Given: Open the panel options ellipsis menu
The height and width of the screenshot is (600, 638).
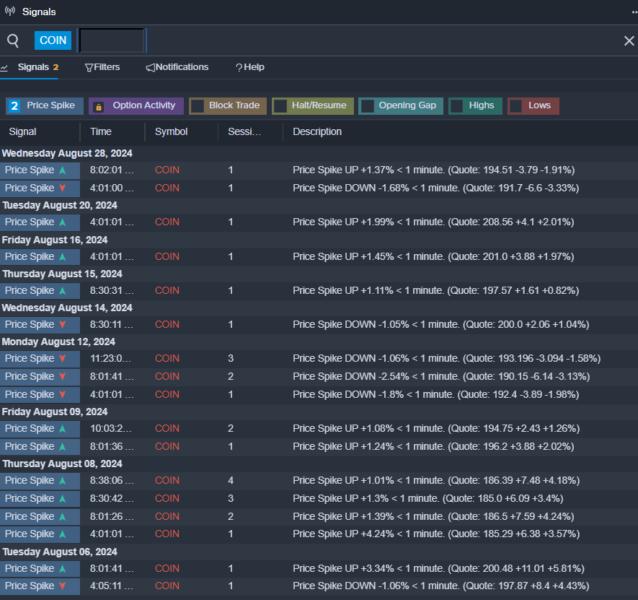Looking at the screenshot, I should click(x=634, y=12).
